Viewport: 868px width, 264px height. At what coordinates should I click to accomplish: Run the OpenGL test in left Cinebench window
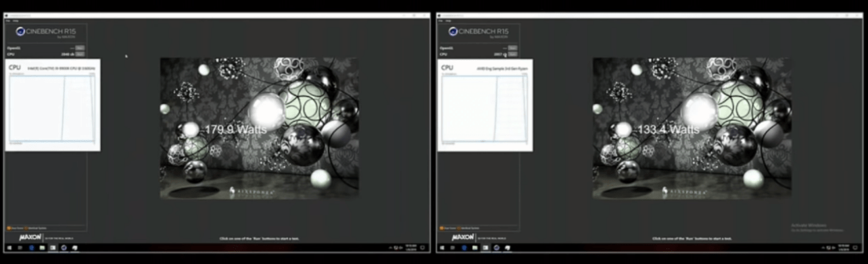coord(80,48)
